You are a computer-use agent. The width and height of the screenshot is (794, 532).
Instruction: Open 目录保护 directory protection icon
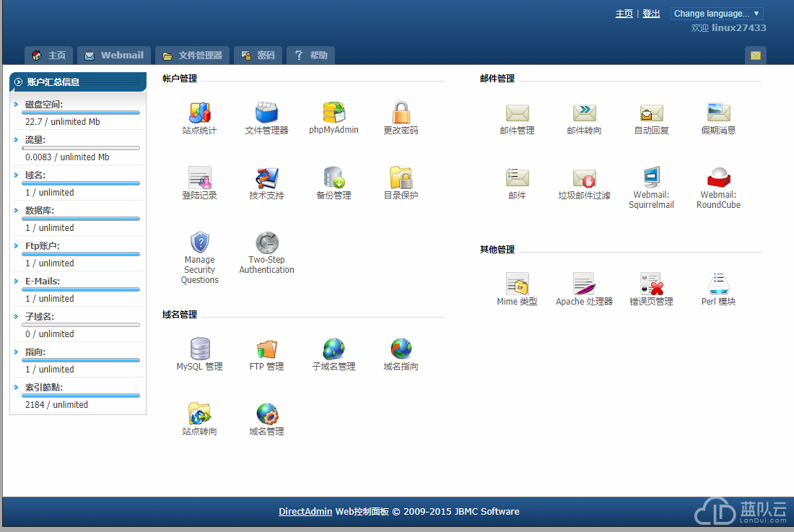401,178
